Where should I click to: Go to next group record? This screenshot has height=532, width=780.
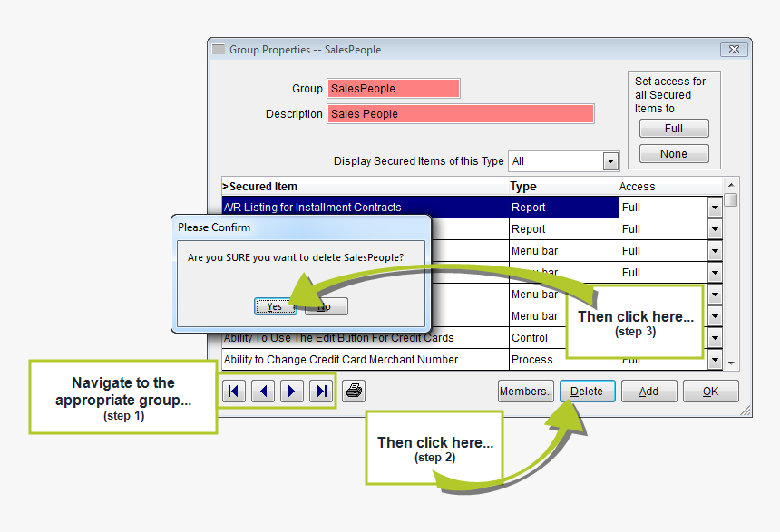pyautogui.click(x=291, y=392)
